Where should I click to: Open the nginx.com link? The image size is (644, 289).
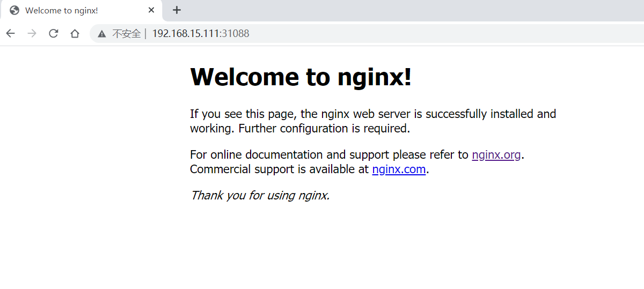click(399, 169)
